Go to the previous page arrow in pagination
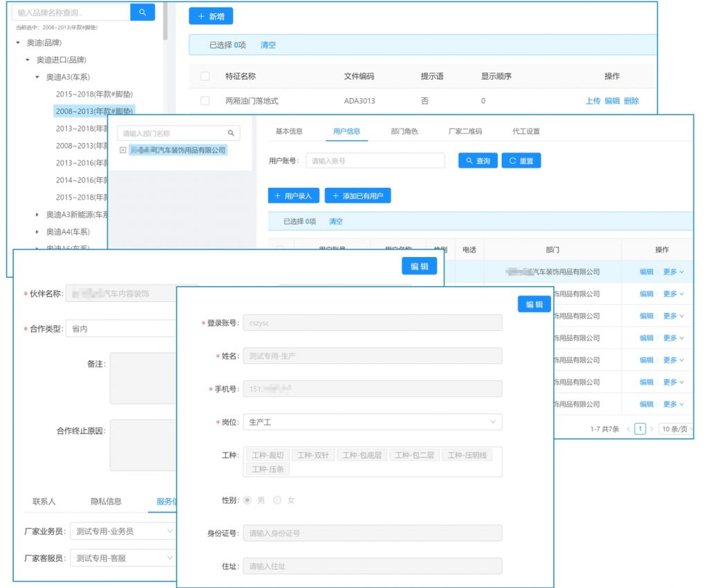 628,429
